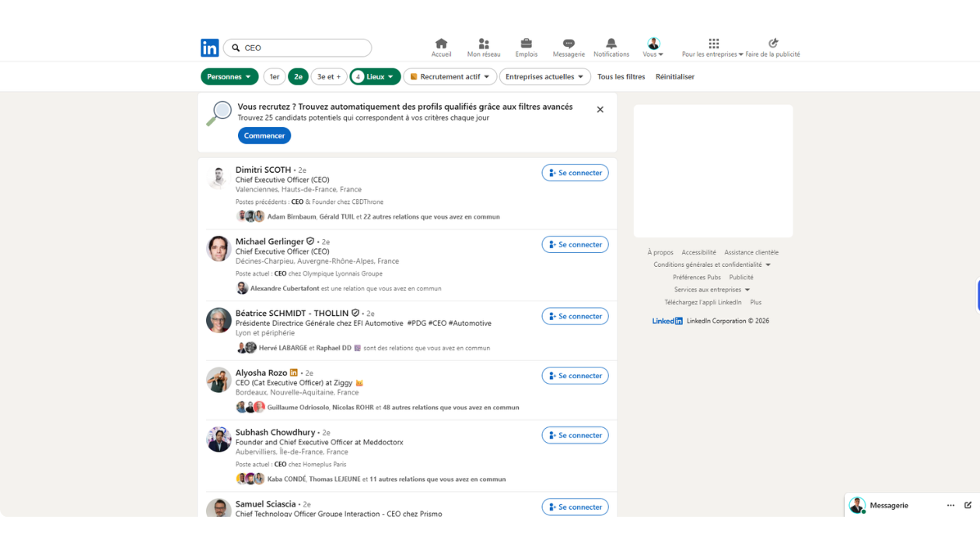Click Alyosha Rozo profile photo

219,380
